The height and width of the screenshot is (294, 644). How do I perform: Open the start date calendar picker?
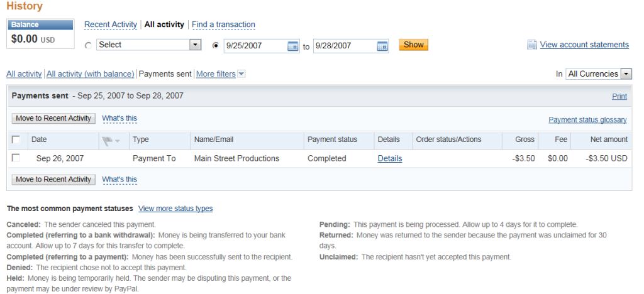click(292, 45)
